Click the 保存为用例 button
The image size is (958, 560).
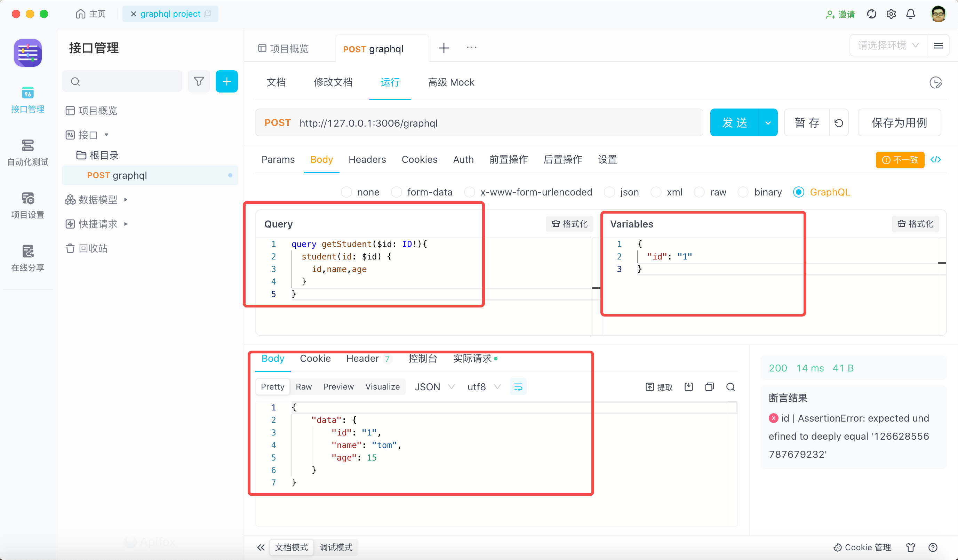(899, 123)
